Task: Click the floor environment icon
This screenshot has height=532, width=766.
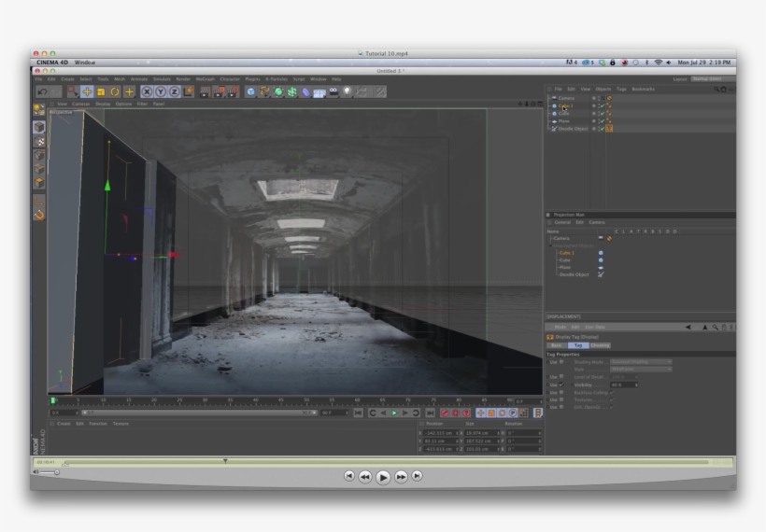Action: pyautogui.click(x=319, y=91)
